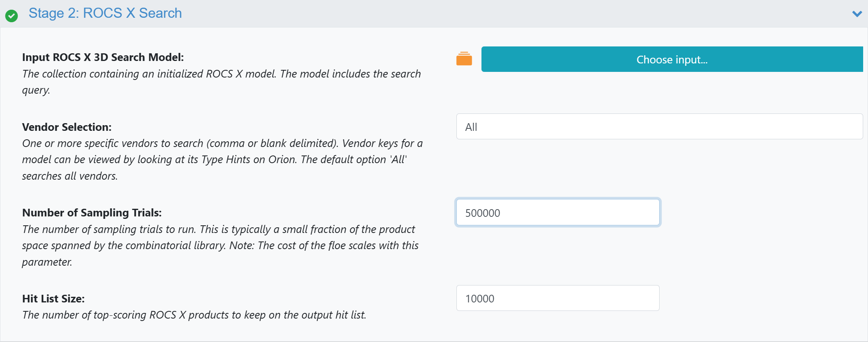Select the Hit List Size field showing 10000
Viewport: 868px width, 342px height.
coord(557,298)
